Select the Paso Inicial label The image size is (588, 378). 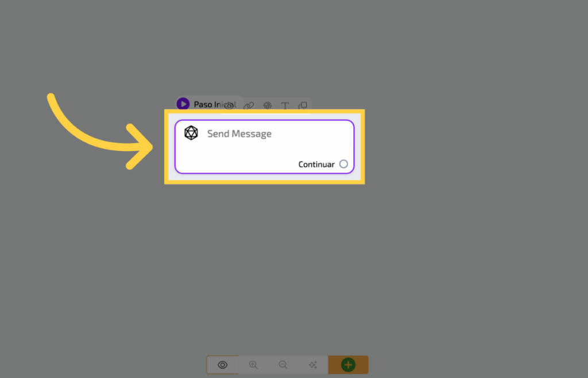[215, 104]
